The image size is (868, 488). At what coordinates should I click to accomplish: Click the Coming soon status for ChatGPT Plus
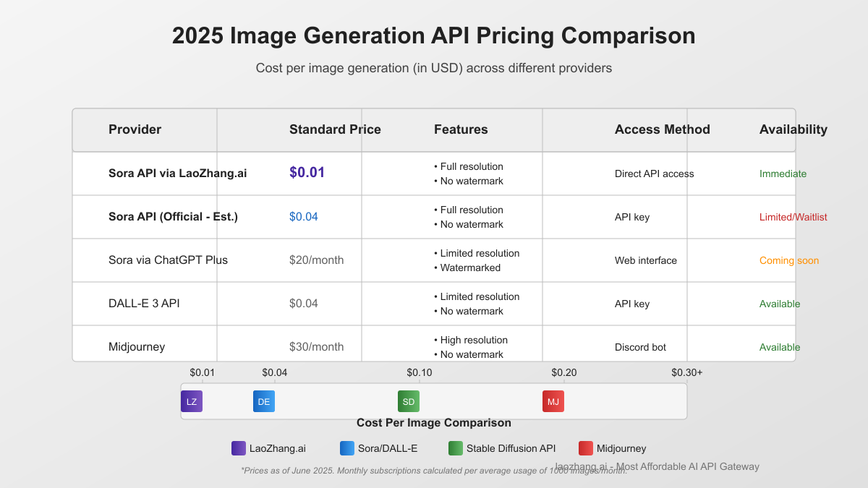(789, 260)
